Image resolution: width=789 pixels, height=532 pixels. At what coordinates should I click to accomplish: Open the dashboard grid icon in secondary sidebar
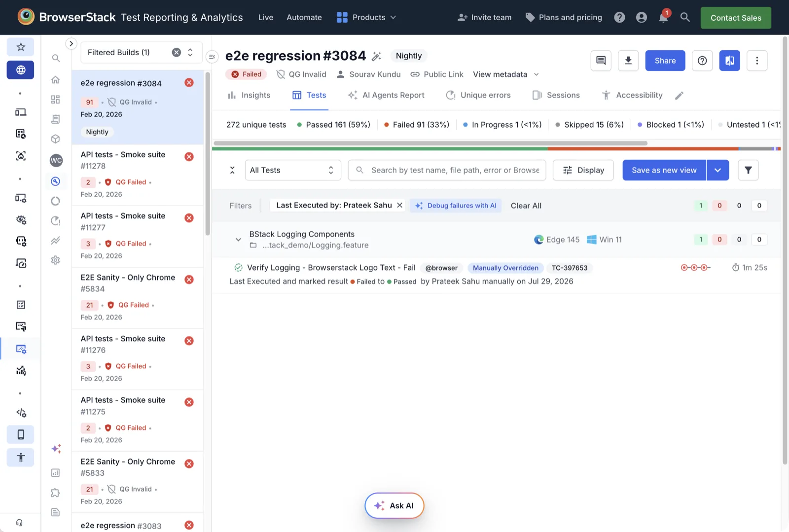(x=56, y=100)
